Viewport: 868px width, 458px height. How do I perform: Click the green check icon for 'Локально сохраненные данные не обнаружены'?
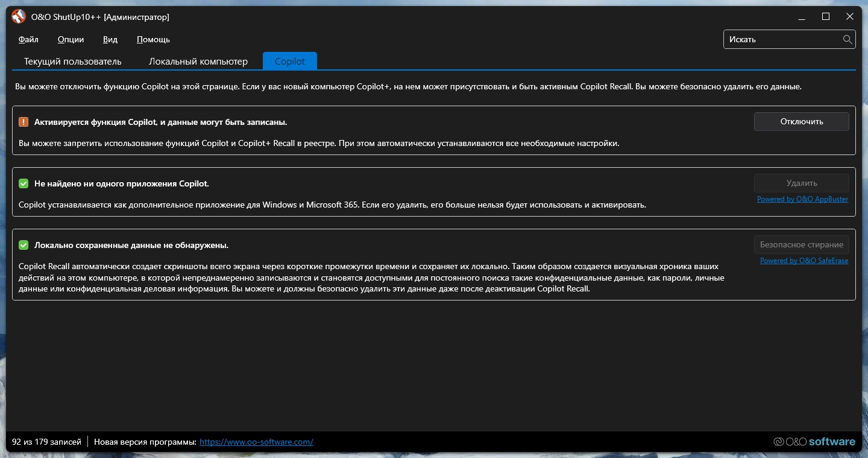(x=24, y=245)
